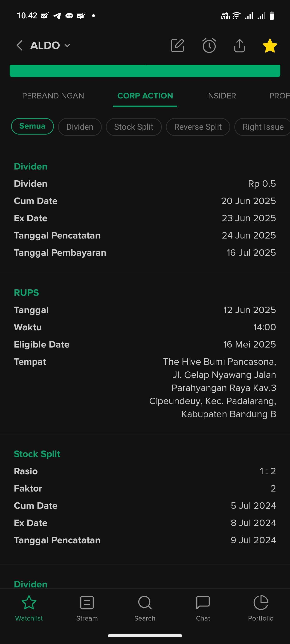Switch to the PERBANDINGAN tab
This screenshot has width=290, height=644.
(53, 96)
